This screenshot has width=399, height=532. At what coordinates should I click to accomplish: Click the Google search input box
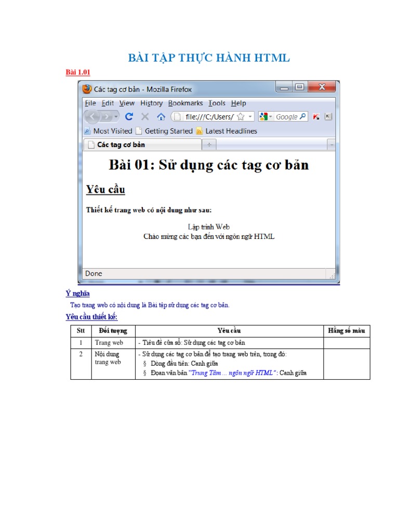[x=286, y=117]
